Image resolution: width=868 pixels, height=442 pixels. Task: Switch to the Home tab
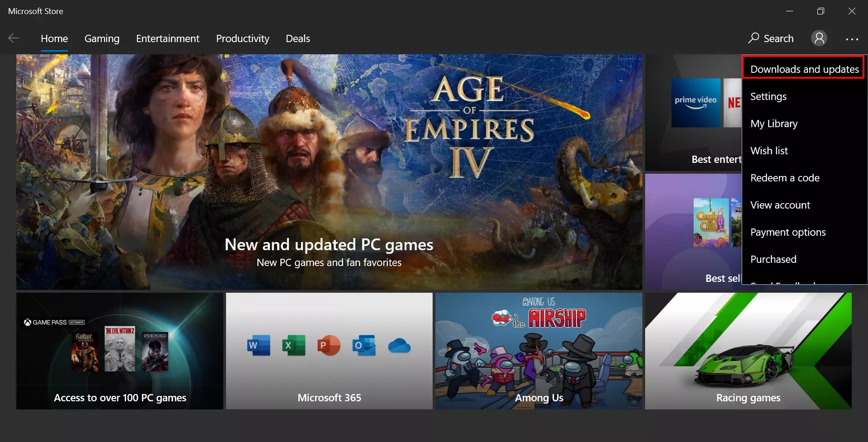pyautogui.click(x=54, y=38)
